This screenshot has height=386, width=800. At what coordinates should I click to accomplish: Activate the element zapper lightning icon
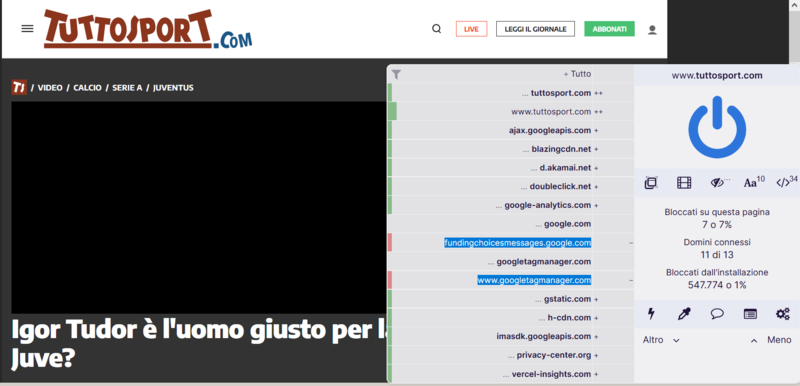point(651,314)
